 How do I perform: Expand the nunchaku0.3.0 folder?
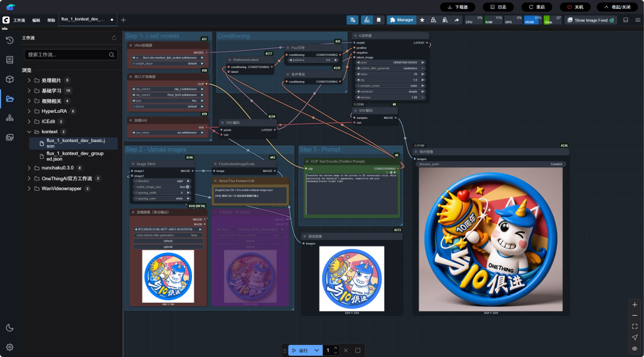[x=29, y=168]
